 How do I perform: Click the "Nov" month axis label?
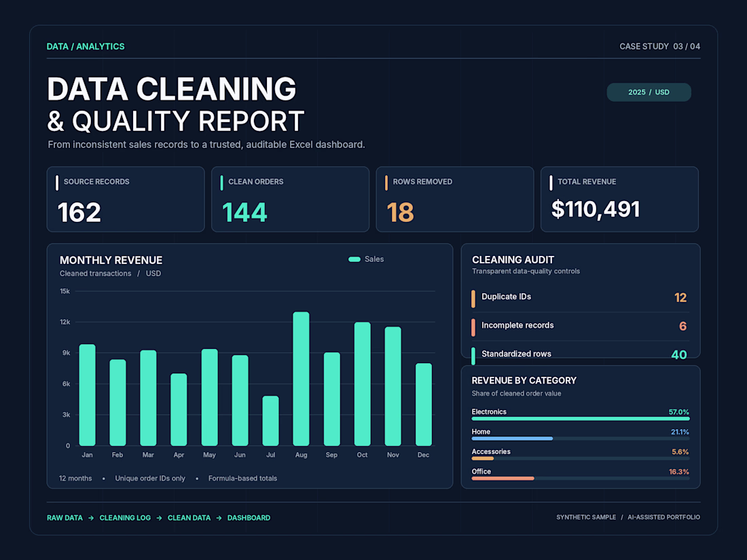coord(393,455)
